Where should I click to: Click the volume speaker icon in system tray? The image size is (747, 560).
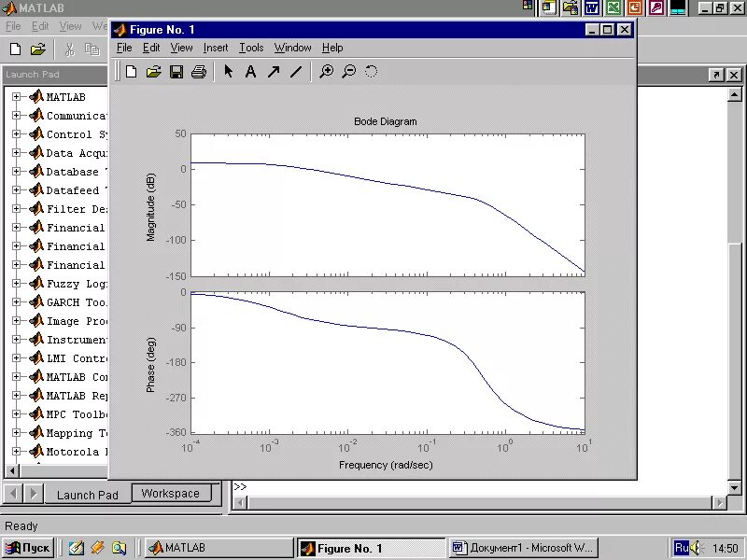[696, 548]
